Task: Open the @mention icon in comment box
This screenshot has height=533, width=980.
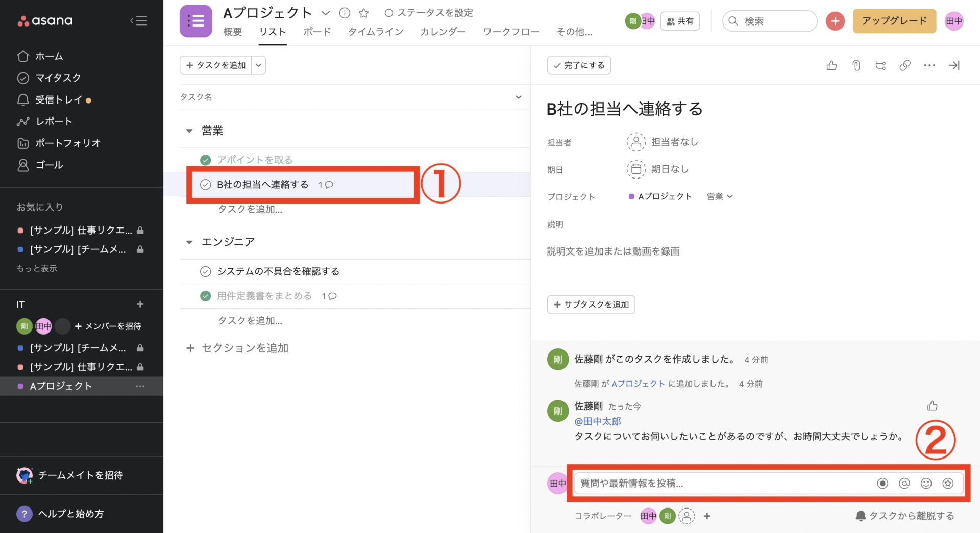Action: (904, 483)
